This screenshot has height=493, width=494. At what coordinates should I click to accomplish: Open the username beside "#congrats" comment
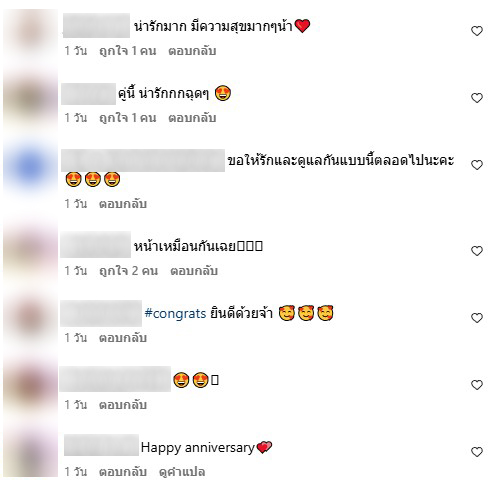point(101,313)
